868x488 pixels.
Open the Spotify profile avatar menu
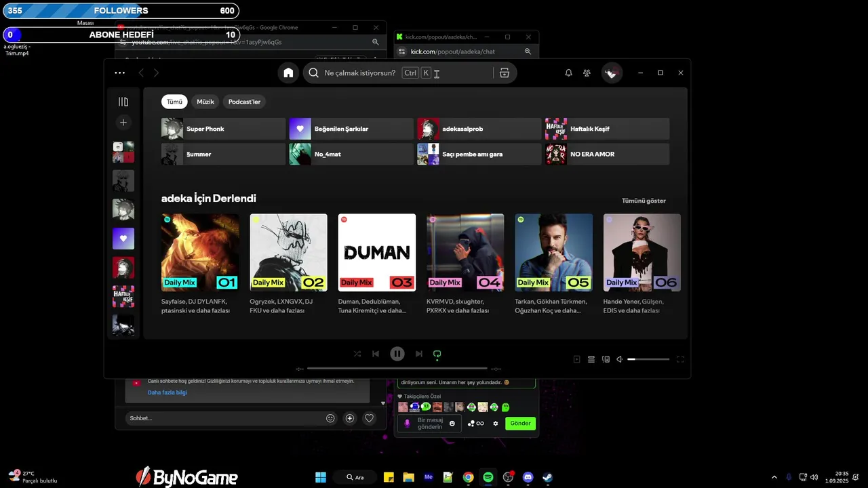tap(612, 73)
